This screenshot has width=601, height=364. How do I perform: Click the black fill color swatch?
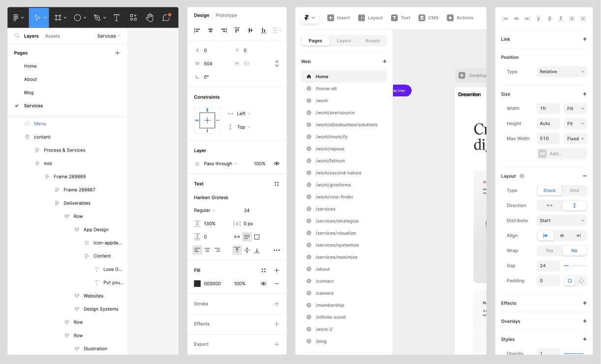point(197,283)
